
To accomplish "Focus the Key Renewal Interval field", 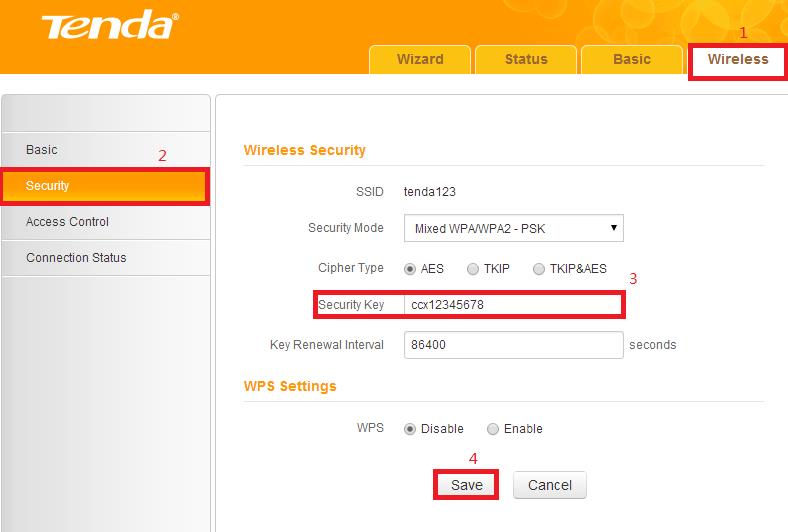I will (513, 345).
